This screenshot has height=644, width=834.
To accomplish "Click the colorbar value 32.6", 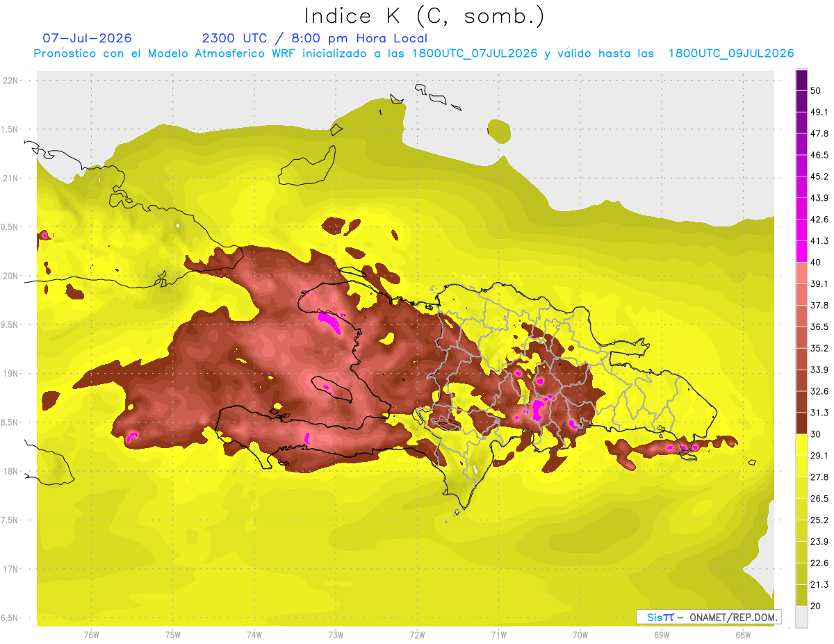I will [819, 391].
